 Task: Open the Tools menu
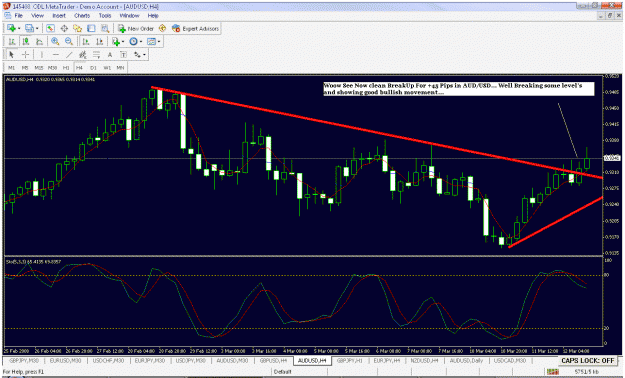[x=105, y=16]
